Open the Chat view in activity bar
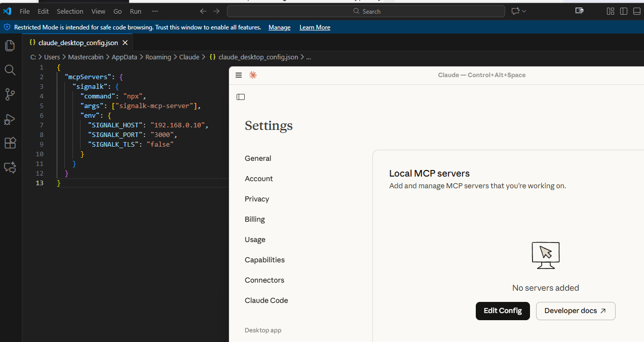The image size is (644, 342). pos(10,167)
